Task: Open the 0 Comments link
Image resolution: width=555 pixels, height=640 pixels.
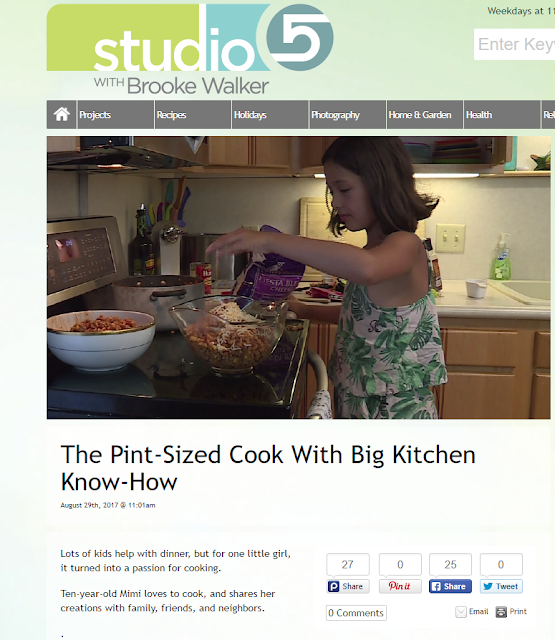Action: pyautogui.click(x=356, y=613)
